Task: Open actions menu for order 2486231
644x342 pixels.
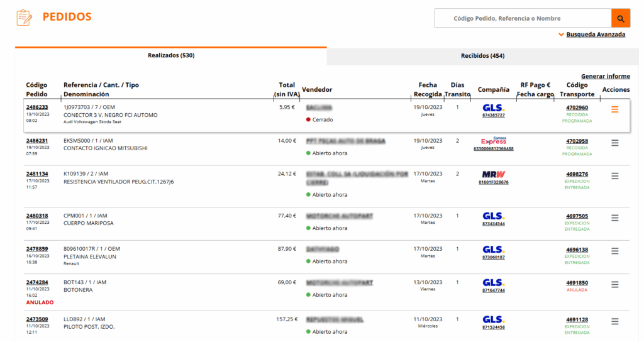Action: click(x=615, y=143)
